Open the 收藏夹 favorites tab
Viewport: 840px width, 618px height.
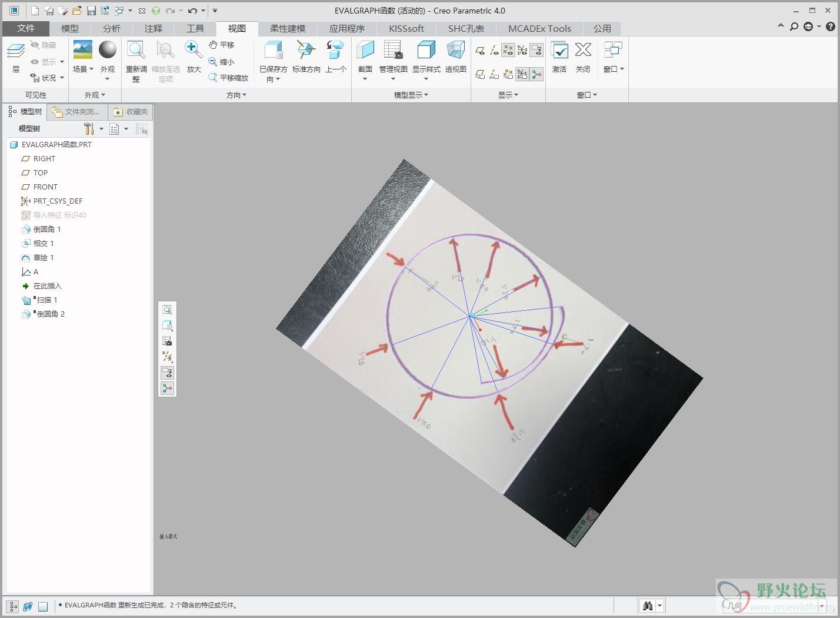[x=131, y=111]
